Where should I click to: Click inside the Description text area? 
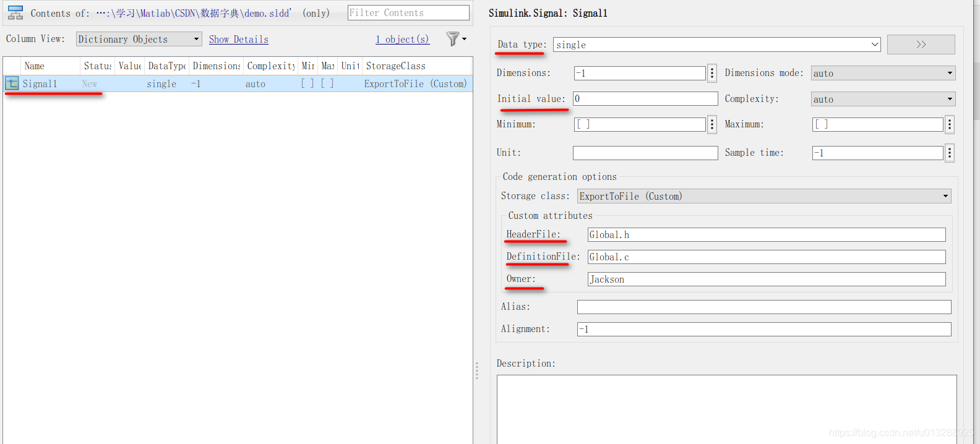point(726,409)
